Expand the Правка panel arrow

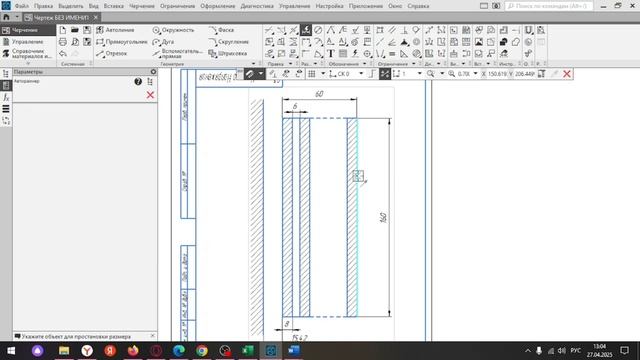(x=291, y=64)
